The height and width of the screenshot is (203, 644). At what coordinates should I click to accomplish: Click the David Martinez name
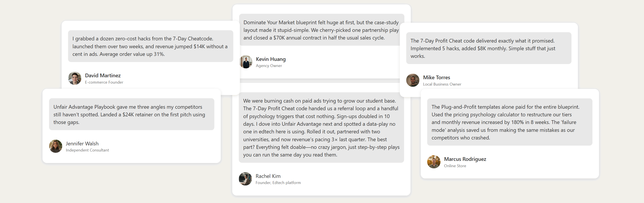[103, 75]
